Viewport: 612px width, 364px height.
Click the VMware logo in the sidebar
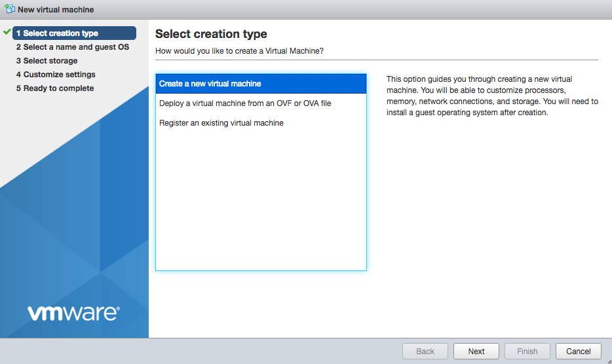(x=73, y=313)
